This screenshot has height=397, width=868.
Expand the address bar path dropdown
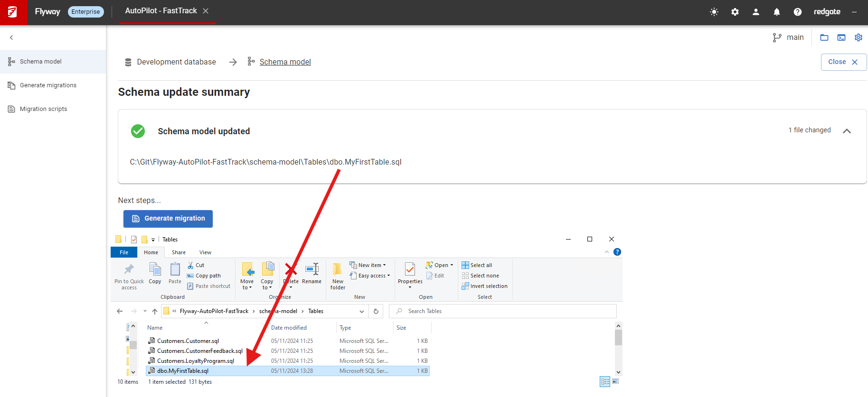[361, 312]
